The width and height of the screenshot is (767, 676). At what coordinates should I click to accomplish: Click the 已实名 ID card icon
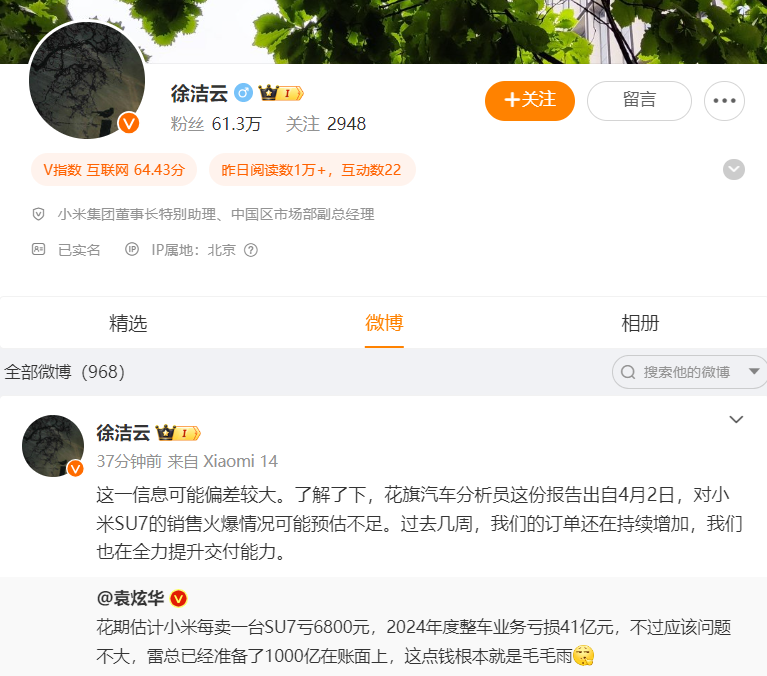tap(39, 249)
